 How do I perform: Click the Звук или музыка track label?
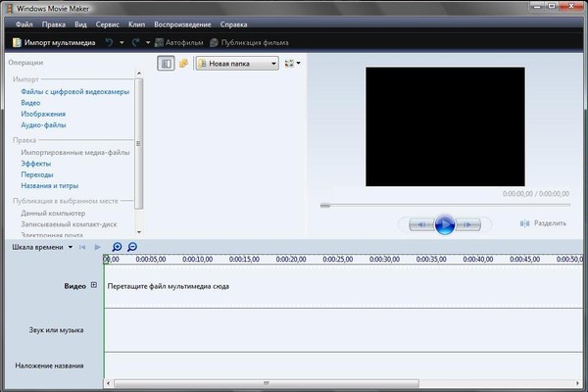pyautogui.click(x=56, y=330)
